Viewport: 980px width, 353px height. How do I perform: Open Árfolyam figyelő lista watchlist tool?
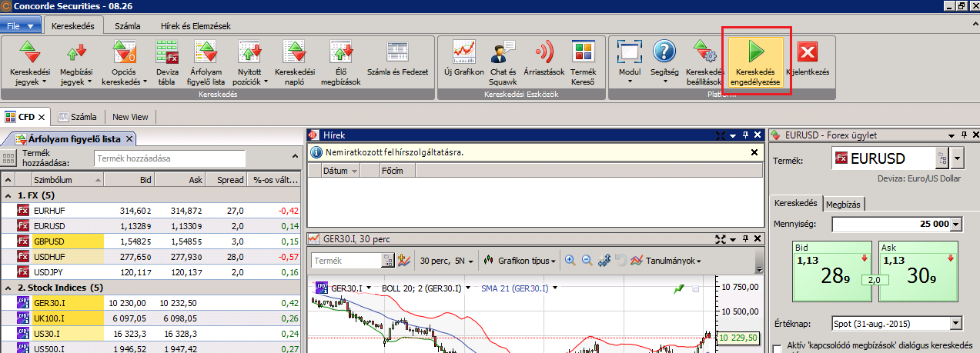[207, 63]
